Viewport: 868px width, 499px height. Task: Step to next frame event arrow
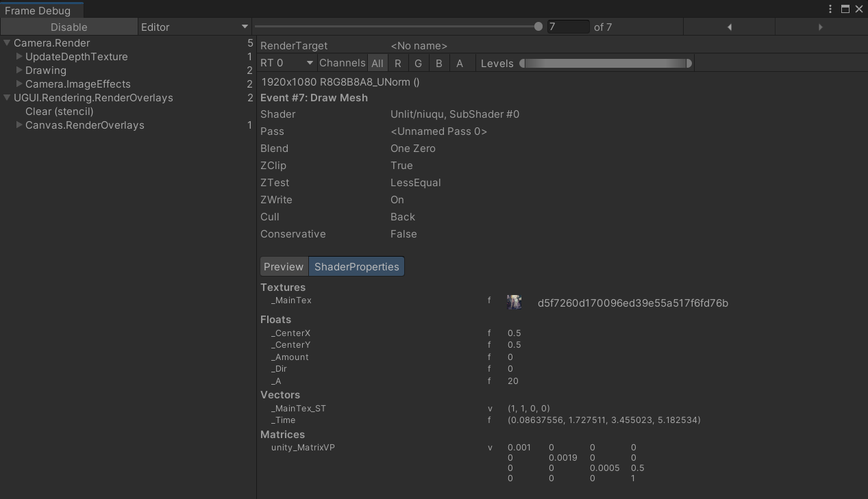pyautogui.click(x=820, y=27)
